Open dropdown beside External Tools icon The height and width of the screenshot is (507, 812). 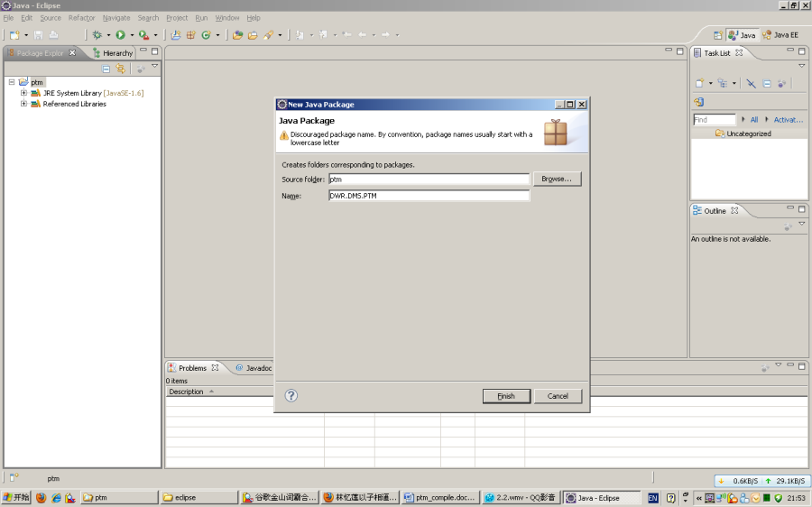pyautogui.click(x=155, y=35)
